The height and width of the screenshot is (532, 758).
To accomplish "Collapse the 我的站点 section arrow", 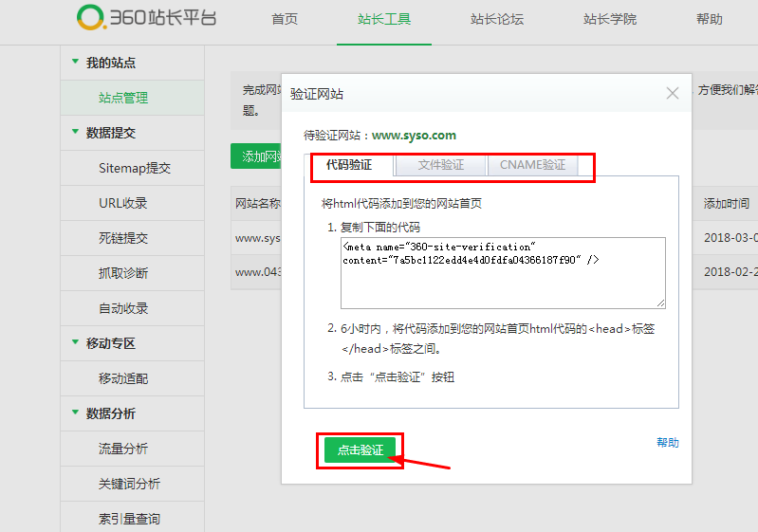I will (75, 62).
